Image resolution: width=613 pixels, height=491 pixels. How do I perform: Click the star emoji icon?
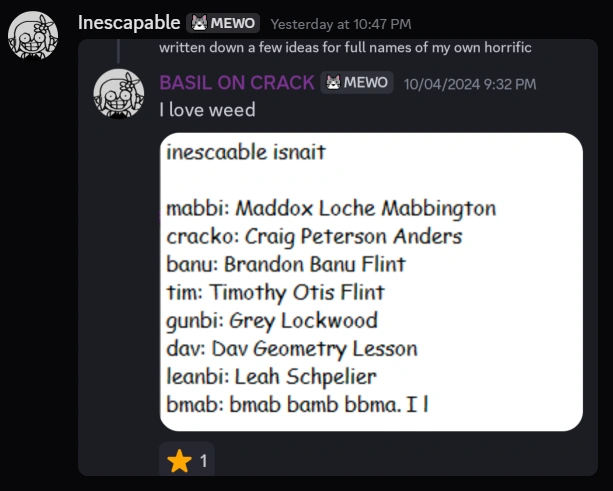point(179,461)
